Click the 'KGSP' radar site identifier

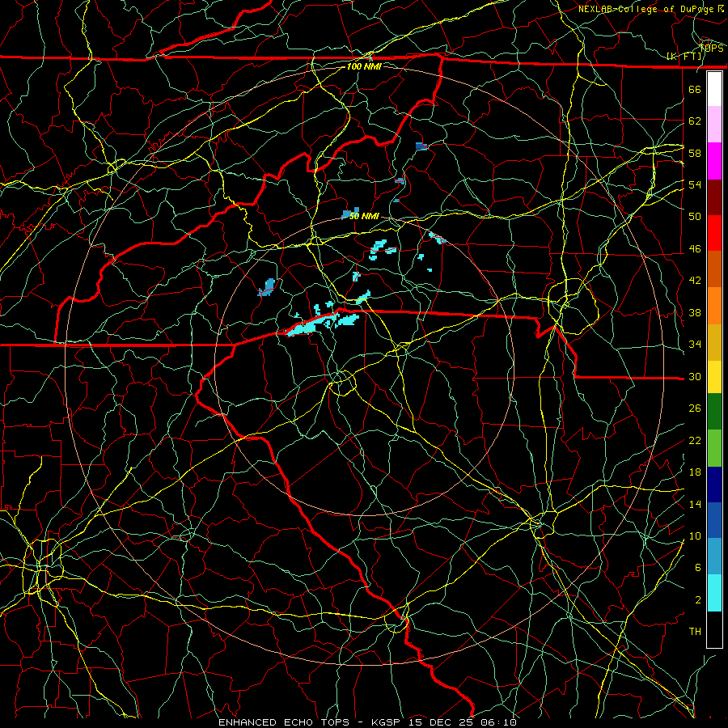pyautogui.click(x=387, y=722)
